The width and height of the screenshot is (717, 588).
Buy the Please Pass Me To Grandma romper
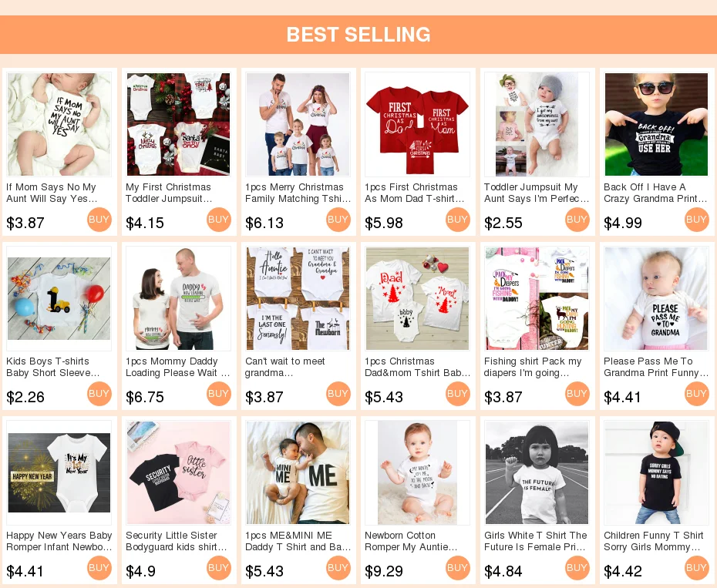[x=697, y=394]
